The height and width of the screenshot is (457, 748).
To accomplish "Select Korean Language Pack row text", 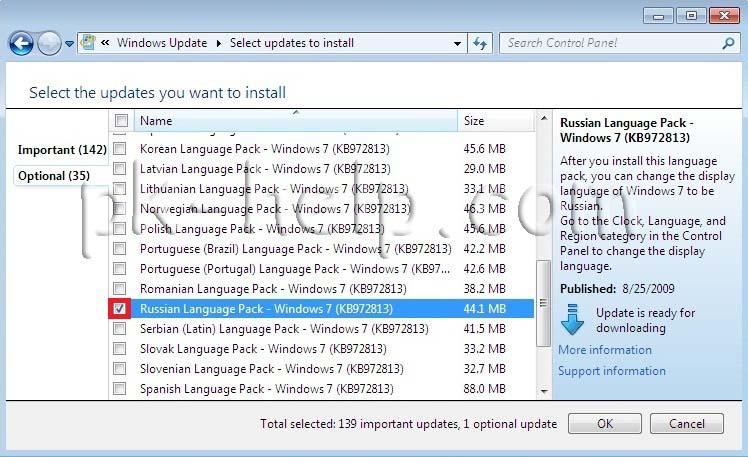I will point(265,149).
